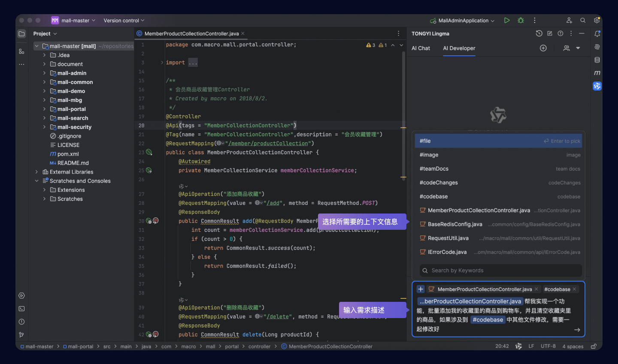The height and width of the screenshot is (364, 618).
Task: Open Lingma chat history clock icon
Action: point(539,33)
